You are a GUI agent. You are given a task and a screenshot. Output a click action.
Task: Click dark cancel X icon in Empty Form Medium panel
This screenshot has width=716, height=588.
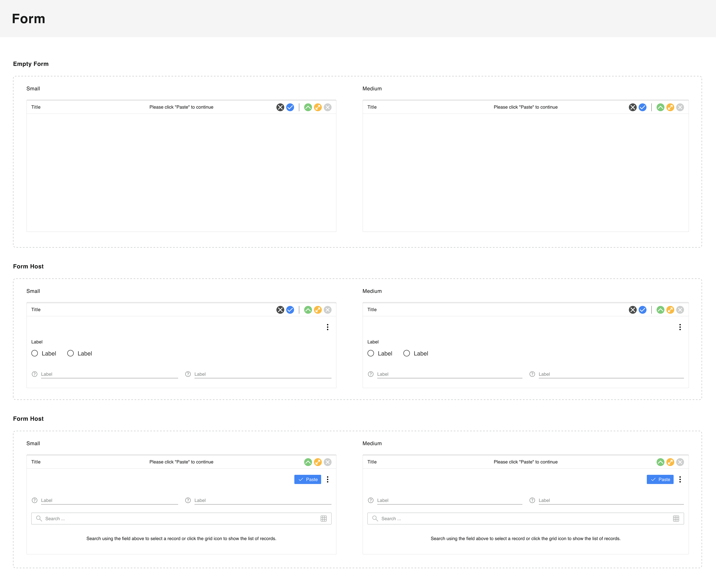pos(633,107)
